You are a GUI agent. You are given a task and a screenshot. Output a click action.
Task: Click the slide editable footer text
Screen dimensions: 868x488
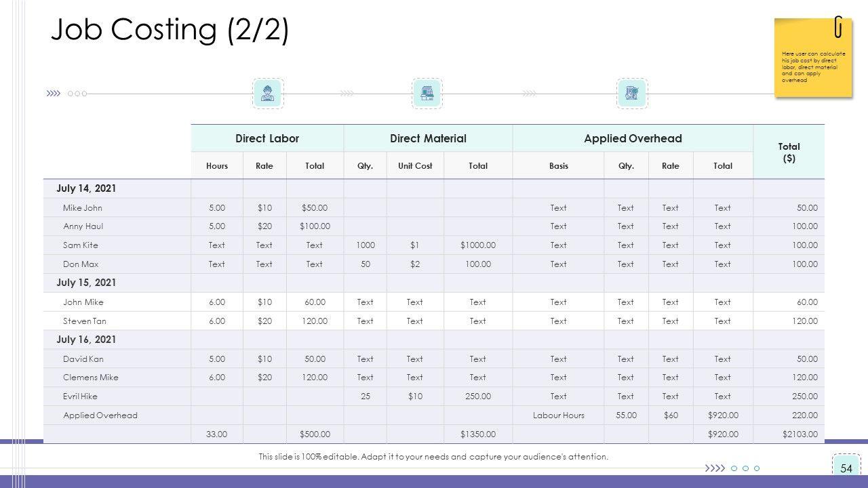433,457
